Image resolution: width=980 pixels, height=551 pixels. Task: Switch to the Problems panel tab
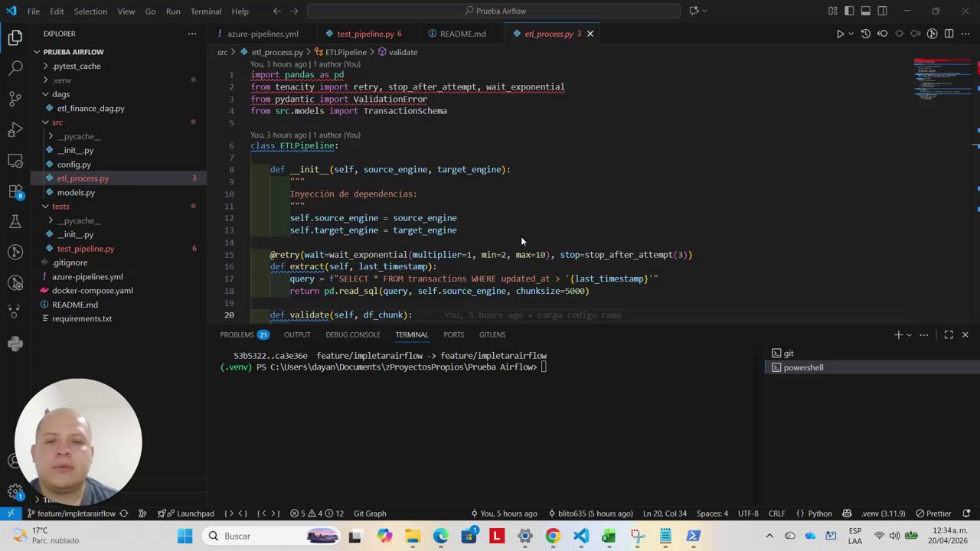237,334
